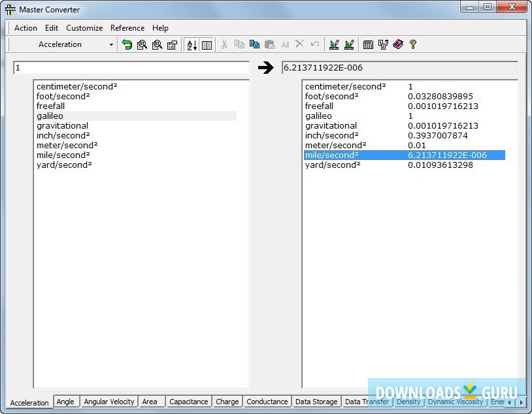Click the tab strip scroll-right arrow
The width and height of the screenshot is (532, 414).
pos(521,402)
